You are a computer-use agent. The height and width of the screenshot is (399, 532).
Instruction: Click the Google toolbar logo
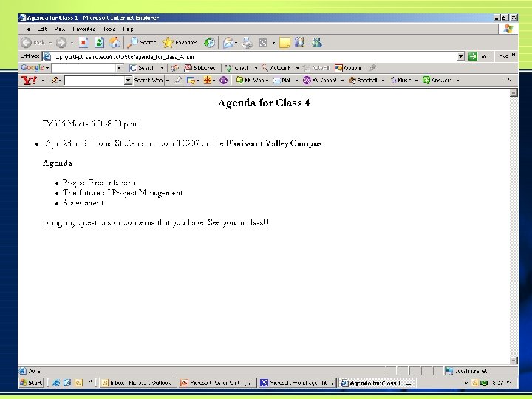(33, 68)
